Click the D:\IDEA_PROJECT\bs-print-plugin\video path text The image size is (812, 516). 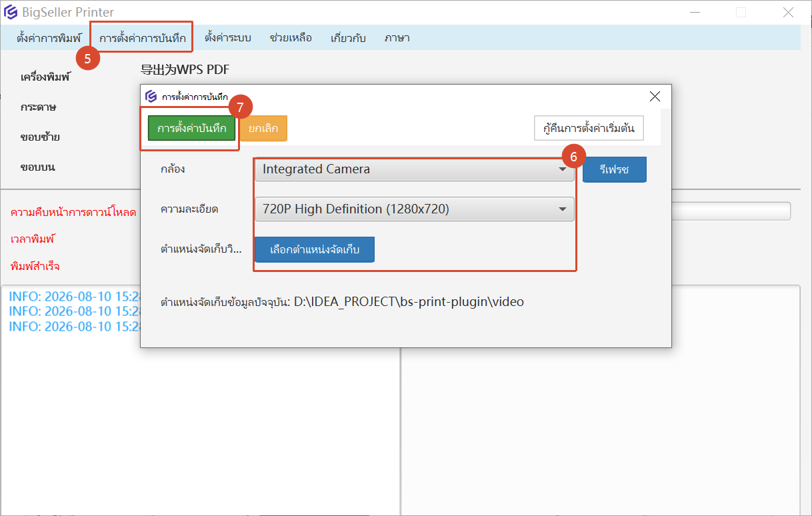coord(409,302)
